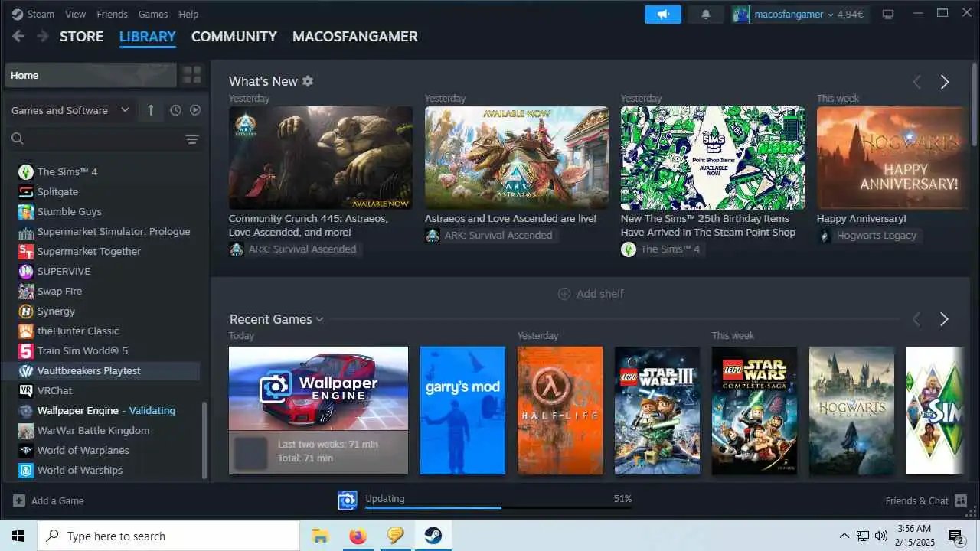Show next What's New items arrow
Viewport: 980px width, 551px height.
pyautogui.click(x=945, y=82)
